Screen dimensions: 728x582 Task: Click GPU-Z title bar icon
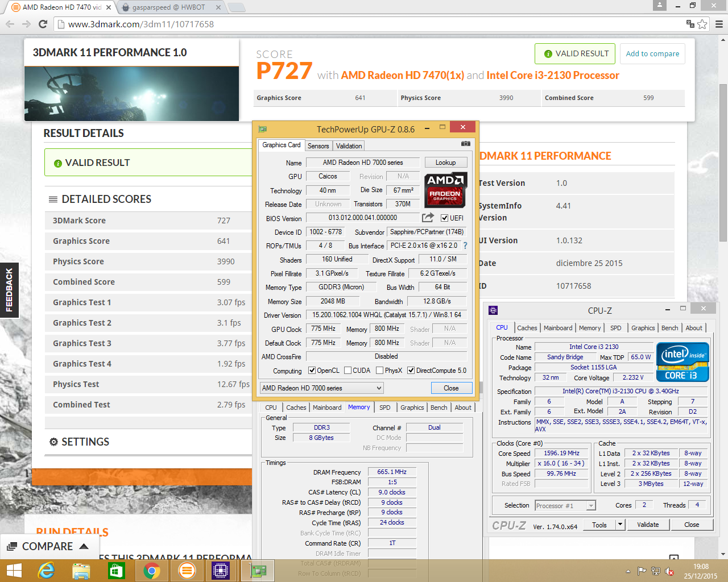click(262, 129)
